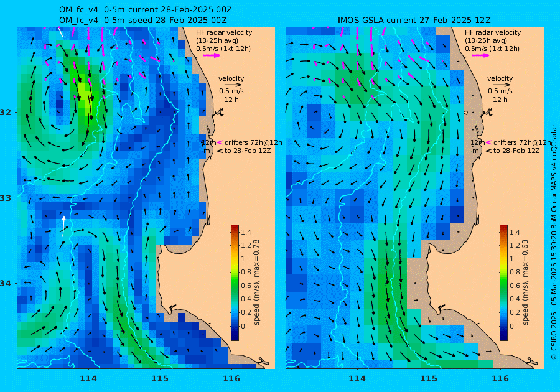
Task: Click latitude label 33 on left axis
Action: point(6,198)
